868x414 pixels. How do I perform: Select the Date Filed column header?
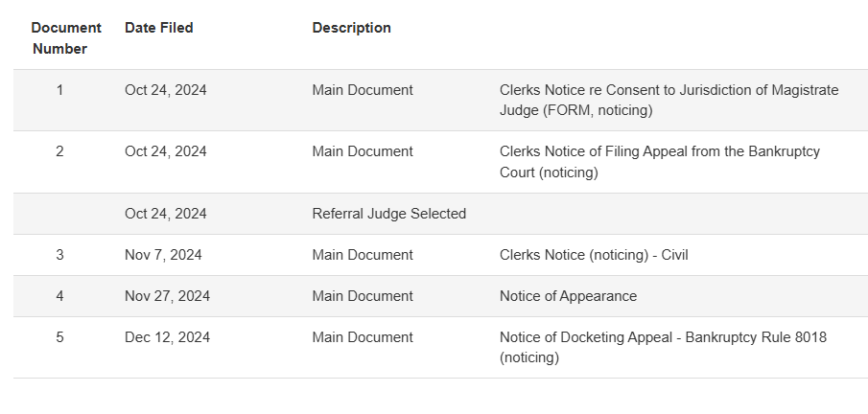(x=159, y=28)
